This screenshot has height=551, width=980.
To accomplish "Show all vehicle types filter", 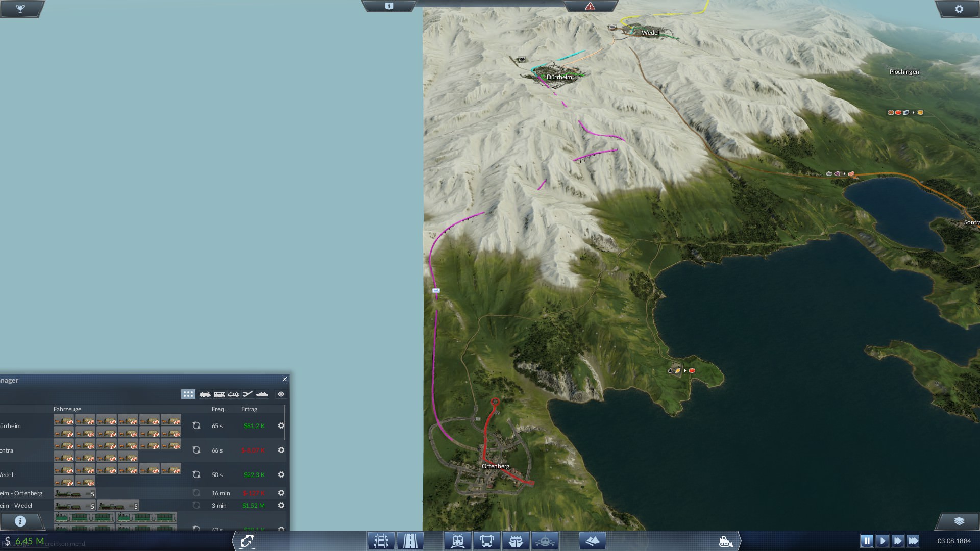I will tap(188, 394).
